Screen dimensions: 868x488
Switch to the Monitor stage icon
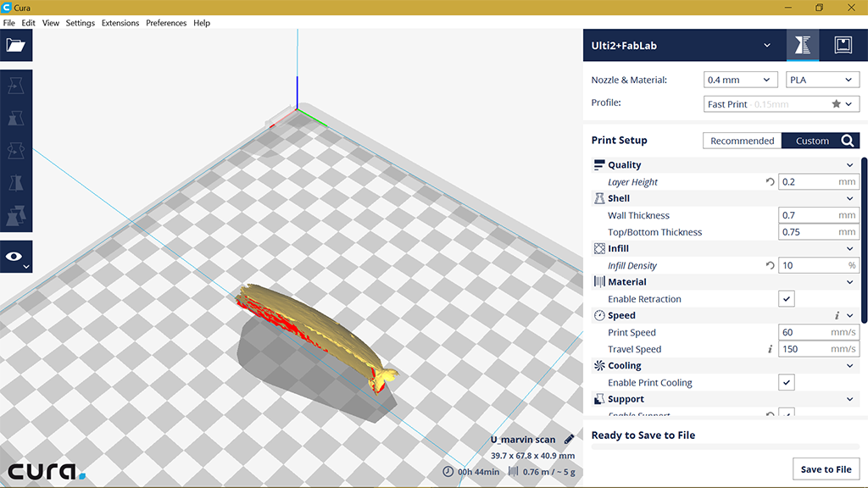click(x=843, y=45)
